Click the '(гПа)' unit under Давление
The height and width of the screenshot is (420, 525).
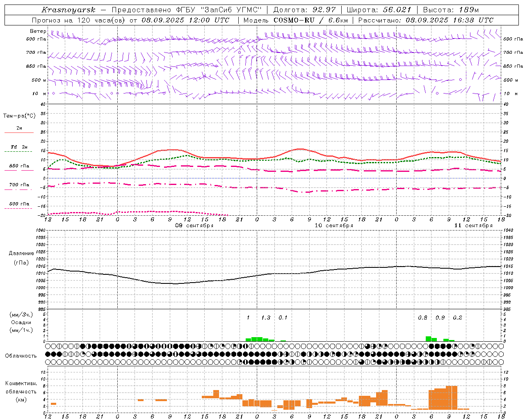[x=21, y=262]
